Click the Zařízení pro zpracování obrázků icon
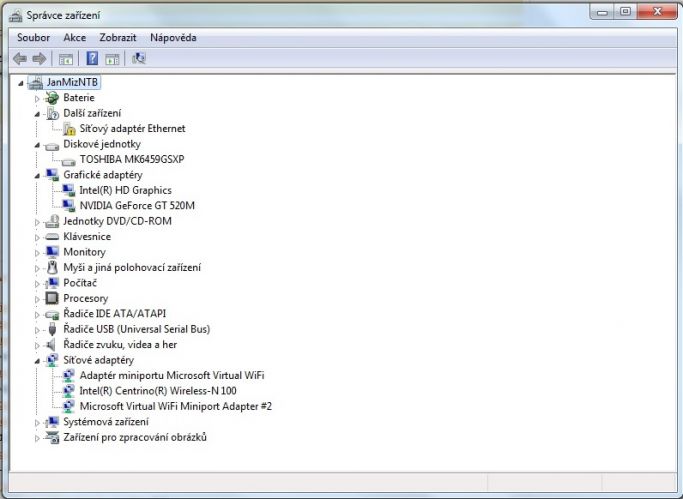Screen dimensions: 683x499 (52, 437)
